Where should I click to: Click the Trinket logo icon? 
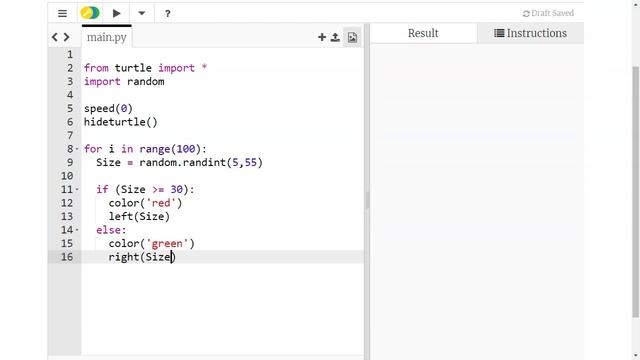click(90, 13)
